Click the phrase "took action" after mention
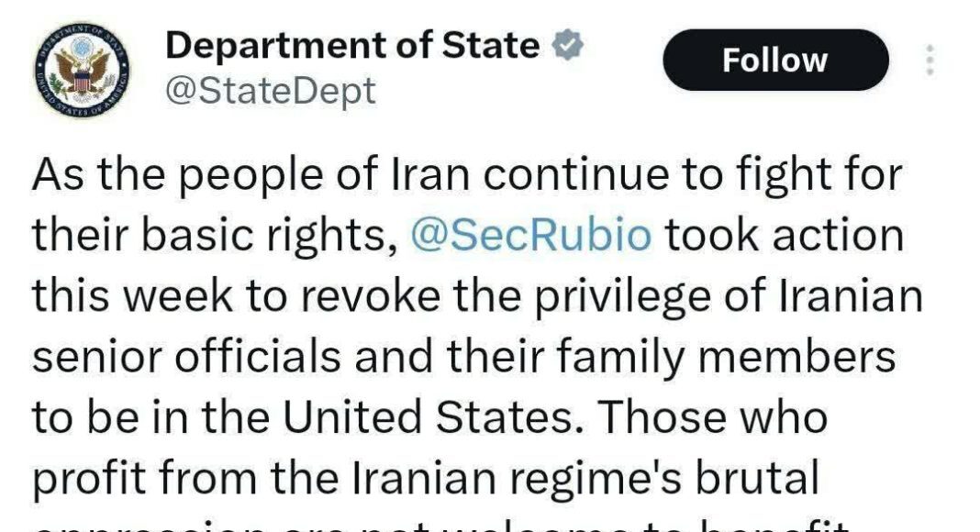Viewport: 980px width, 532px height. click(x=784, y=235)
